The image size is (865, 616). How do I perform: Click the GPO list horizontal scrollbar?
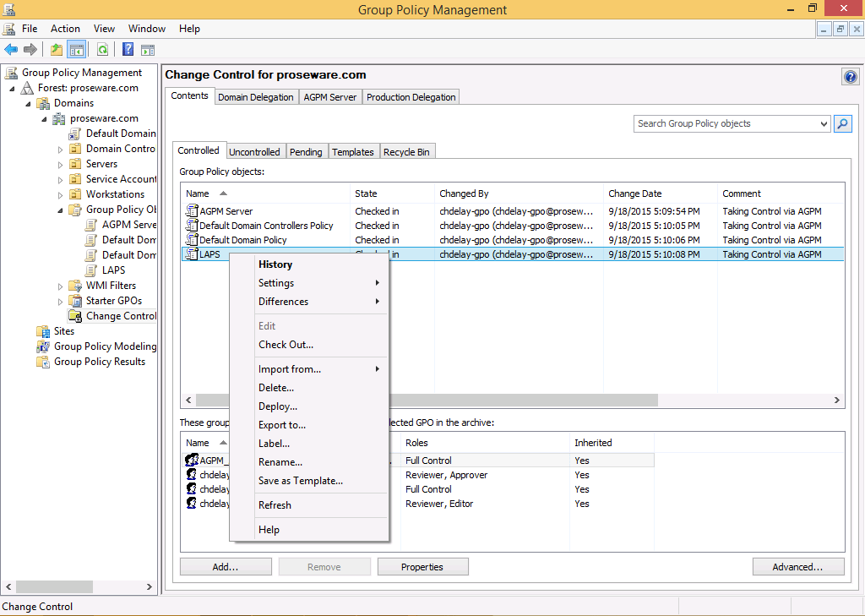click(x=507, y=401)
